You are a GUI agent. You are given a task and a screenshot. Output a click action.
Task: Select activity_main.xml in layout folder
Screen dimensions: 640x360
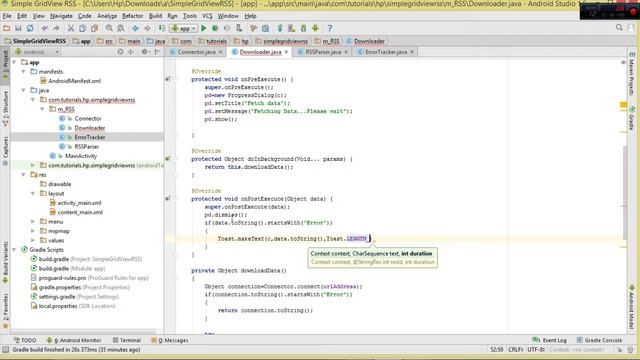click(79, 203)
